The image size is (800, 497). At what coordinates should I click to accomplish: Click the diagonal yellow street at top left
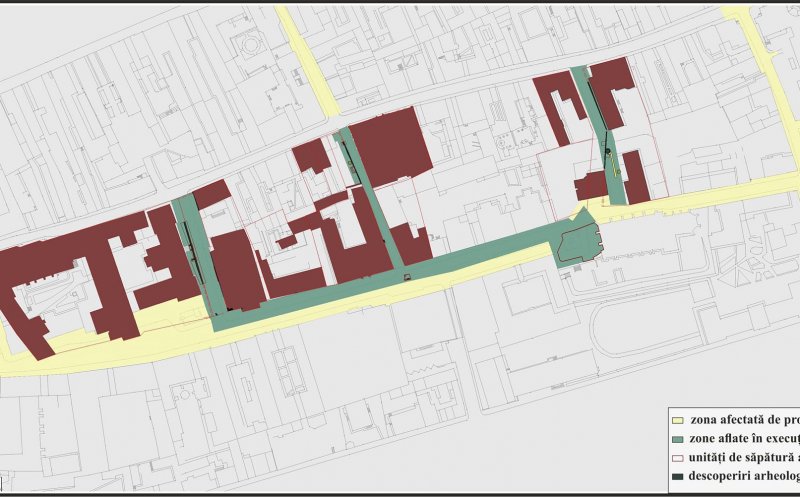click(305, 60)
